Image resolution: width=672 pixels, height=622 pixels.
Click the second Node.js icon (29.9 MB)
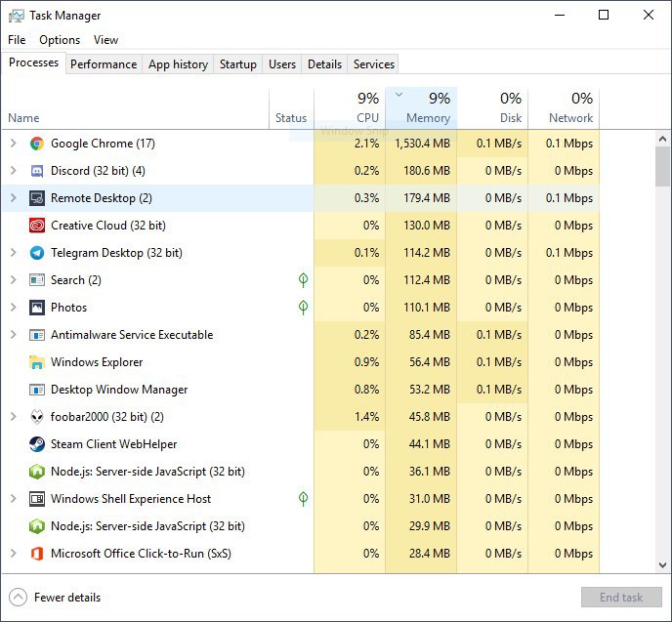point(37,526)
